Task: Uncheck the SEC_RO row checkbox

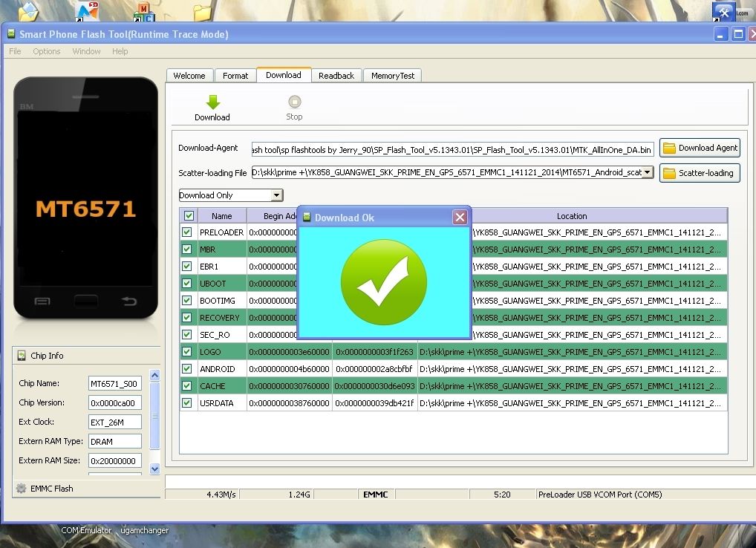Action: 187,334
